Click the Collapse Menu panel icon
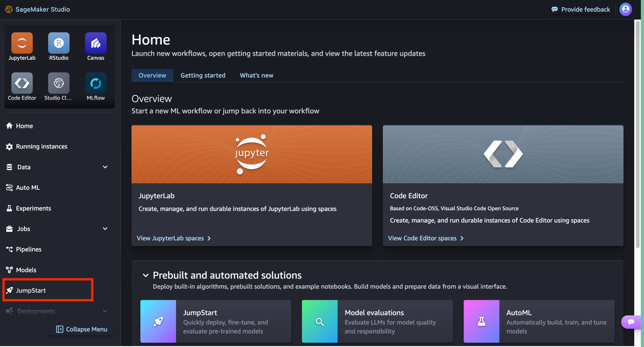The width and height of the screenshot is (644, 347). click(x=60, y=329)
